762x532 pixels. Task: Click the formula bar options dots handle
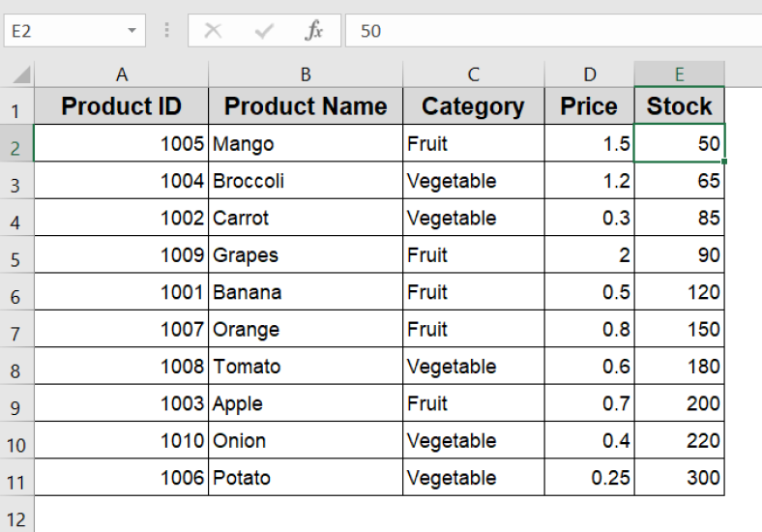(167, 31)
